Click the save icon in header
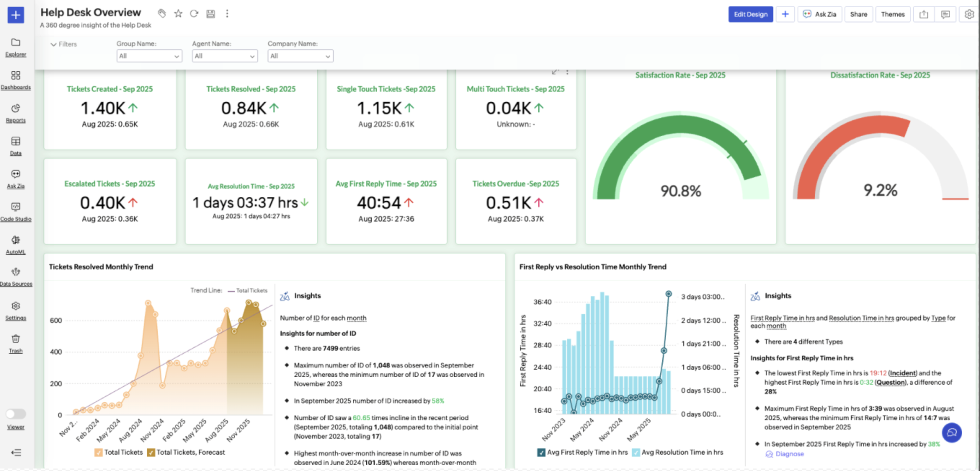The height and width of the screenshot is (471, 980). point(210,14)
